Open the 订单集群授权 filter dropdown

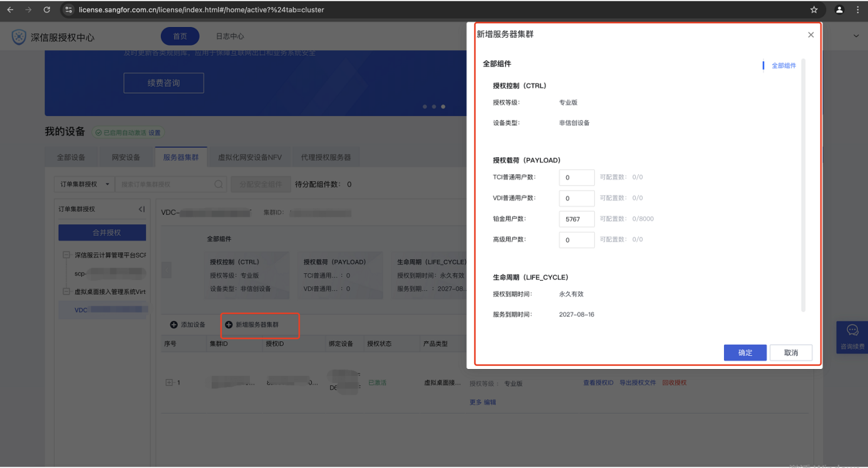[x=84, y=184]
